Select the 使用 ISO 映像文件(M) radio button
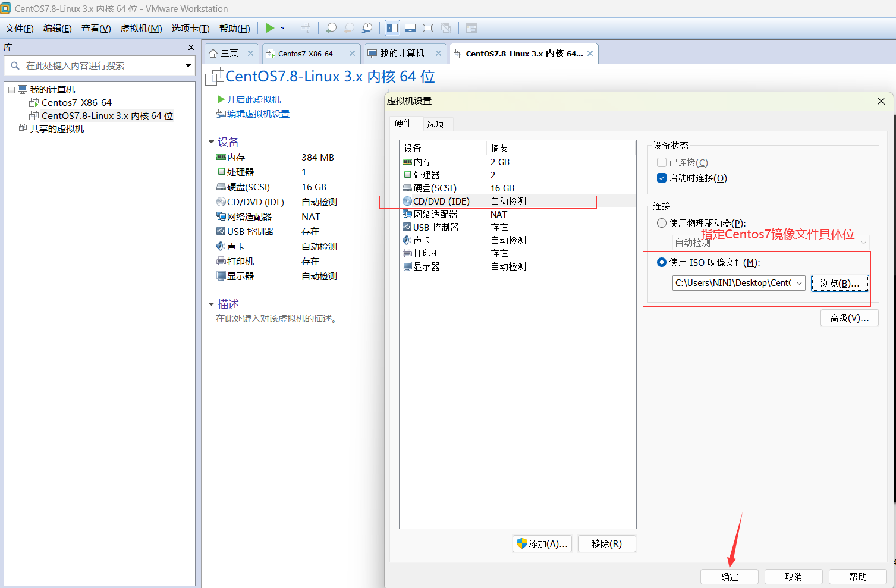Screen dimensions: 896x588 point(662,263)
